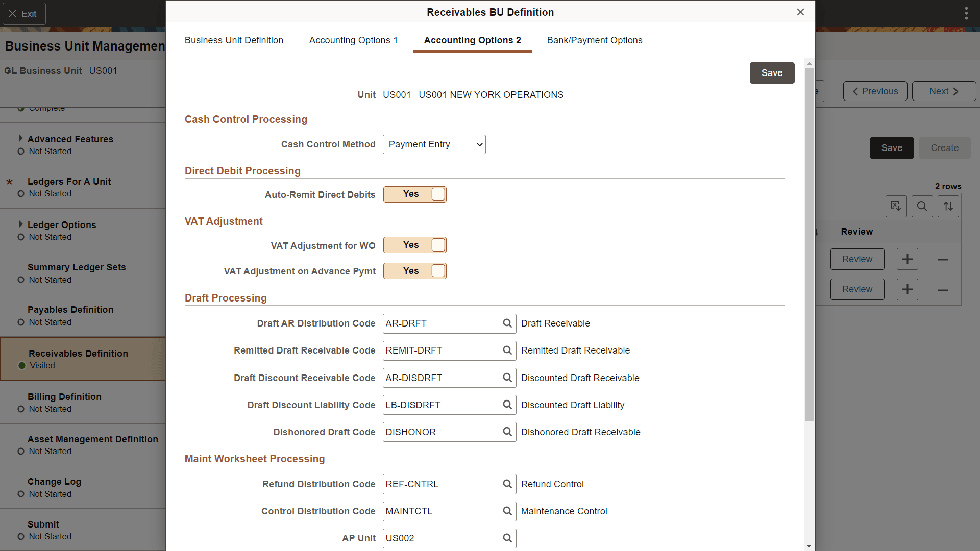This screenshot has height=551, width=980.
Task: Open the Bank/Payment Options tab
Action: click(595, 40)
